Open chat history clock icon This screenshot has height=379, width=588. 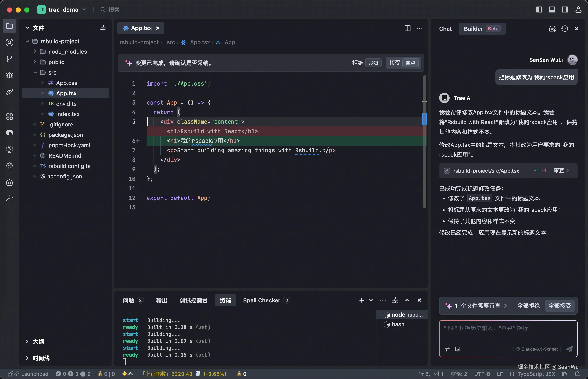(565, 29)
